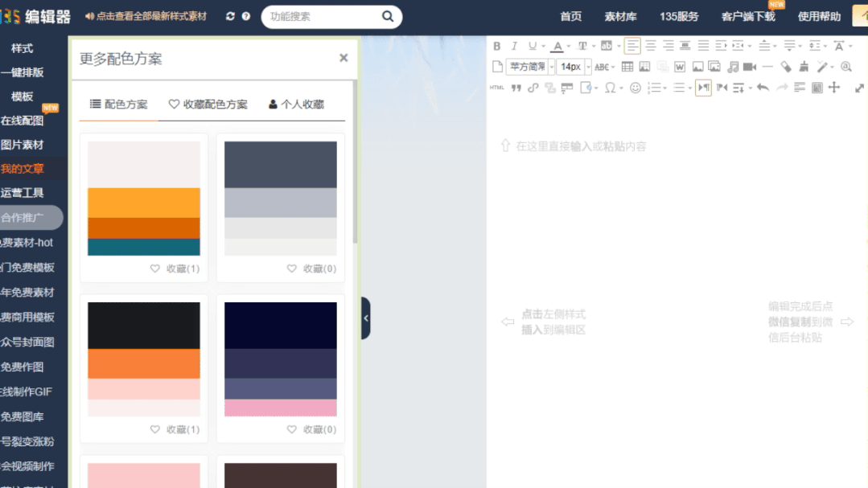Insert emoji with smiley icon
Screen dimensions: 868x488
636,88
